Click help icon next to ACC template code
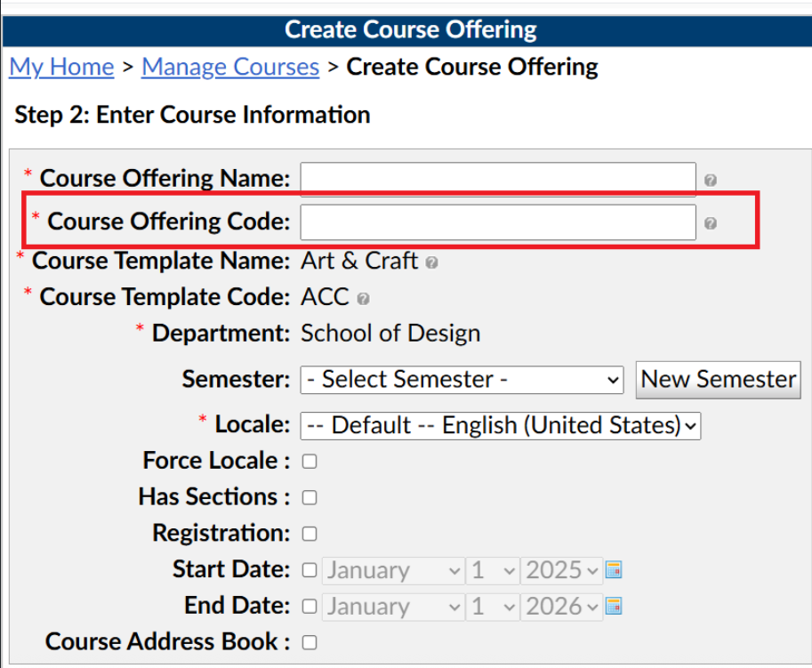The height and width of the screenshot is (668, 812). click(x=363, y=299)
